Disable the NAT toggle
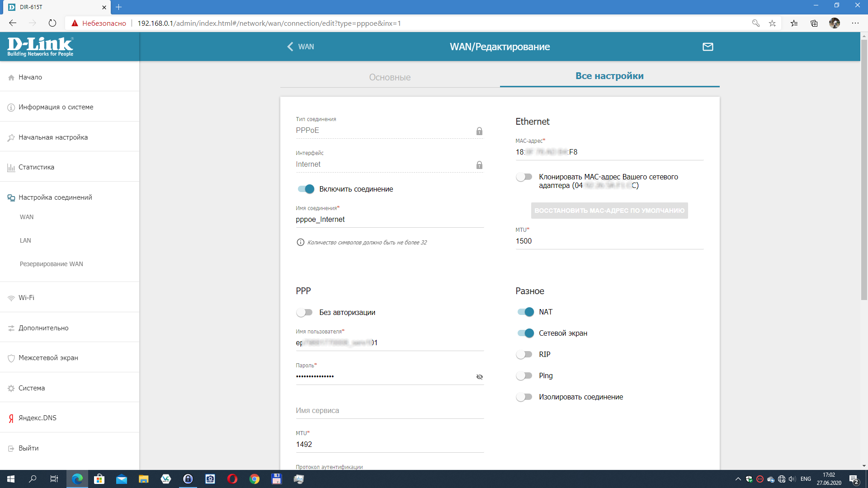The width and height of the screenshot is (868, 488). pyautogui.click(x=525, y=312)
